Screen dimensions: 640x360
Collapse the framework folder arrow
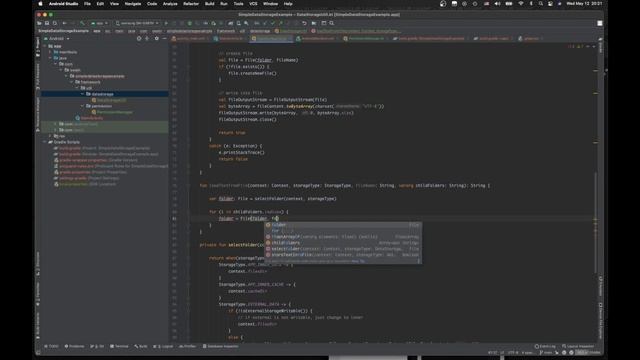[x=72, y=82]
